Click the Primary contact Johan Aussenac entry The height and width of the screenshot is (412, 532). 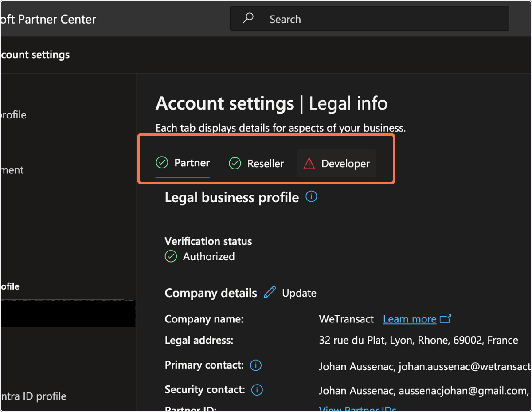[x=425, y=367]
